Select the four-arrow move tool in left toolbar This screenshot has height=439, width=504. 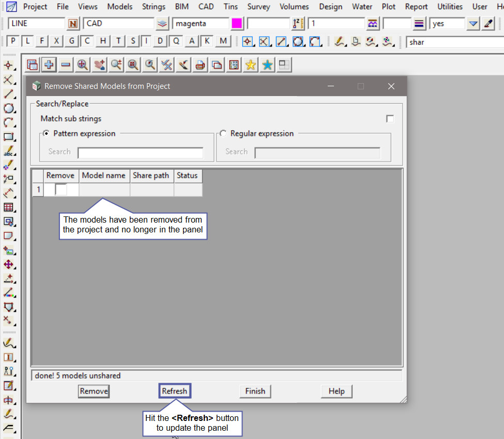pyautogui.click(x=8, y=264)
